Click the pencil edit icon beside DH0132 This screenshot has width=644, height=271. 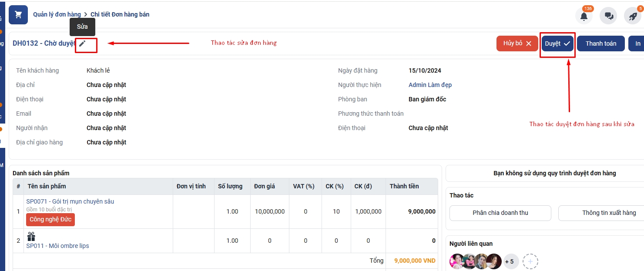tap(82, 43)
